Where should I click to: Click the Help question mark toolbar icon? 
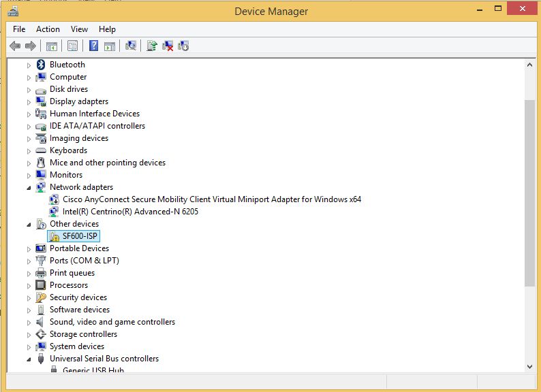tap(93, 46)
